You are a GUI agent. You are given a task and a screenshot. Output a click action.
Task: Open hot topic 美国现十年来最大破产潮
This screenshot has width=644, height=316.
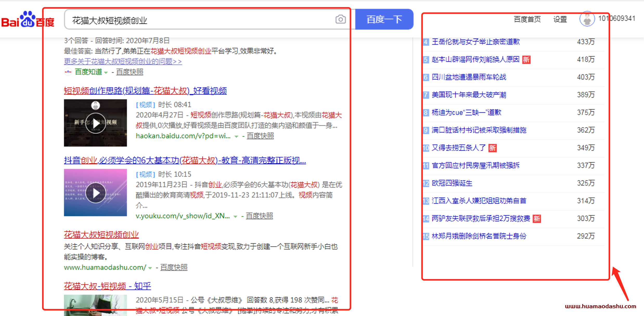coord(469,95)
